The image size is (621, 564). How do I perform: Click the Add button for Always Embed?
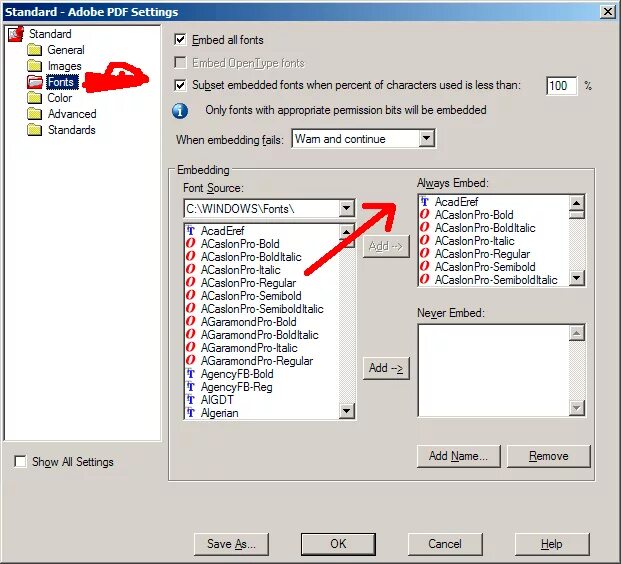coord(386,246)
